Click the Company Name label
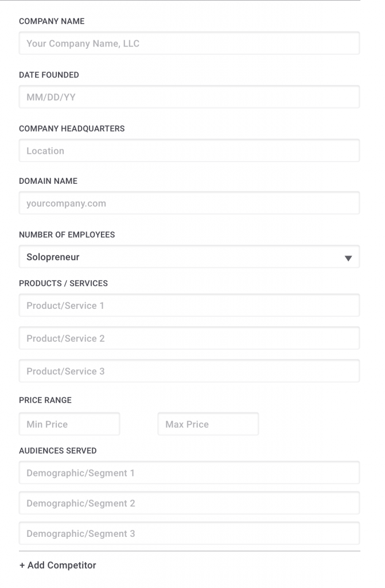 pos(52,21)
